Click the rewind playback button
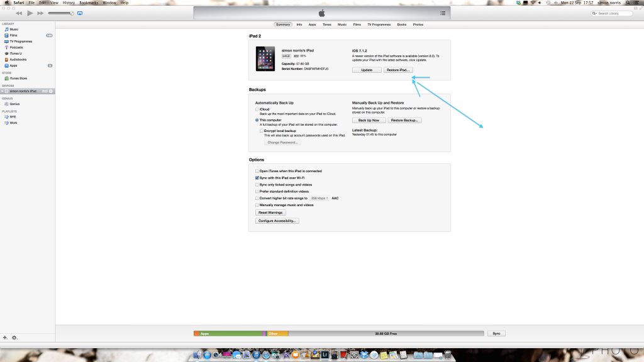Screen dimensions: 644x362 [19, 13]
